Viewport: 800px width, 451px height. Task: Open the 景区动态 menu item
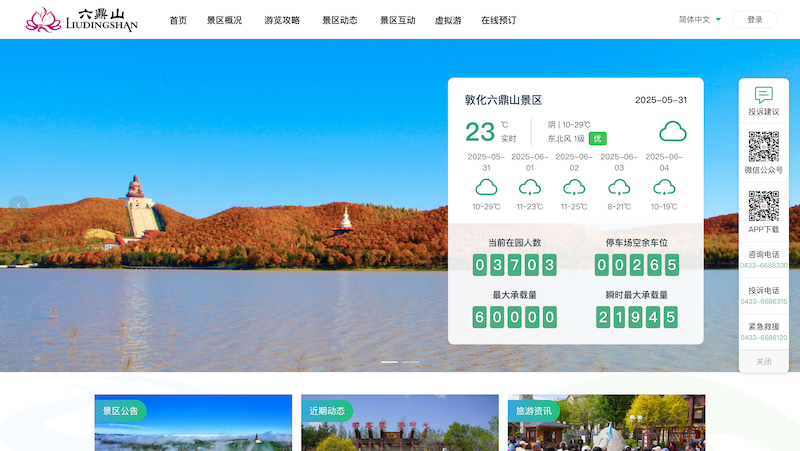tap(340, 20)
